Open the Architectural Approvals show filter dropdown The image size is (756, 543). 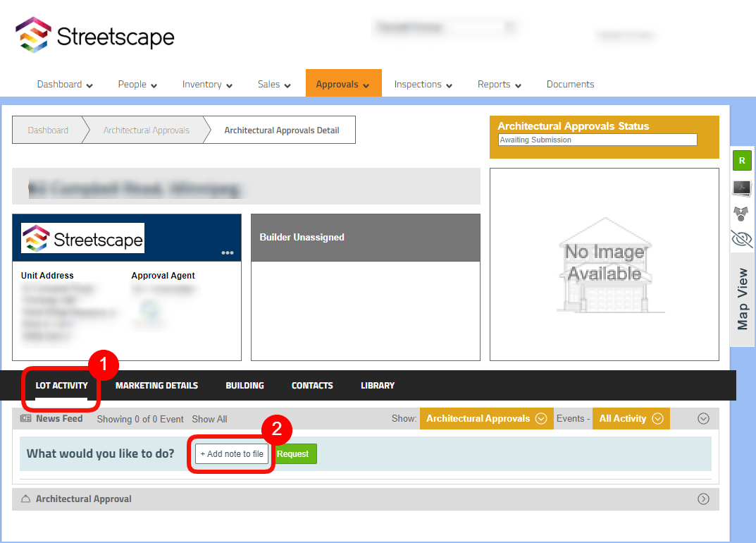click(486, 418)
